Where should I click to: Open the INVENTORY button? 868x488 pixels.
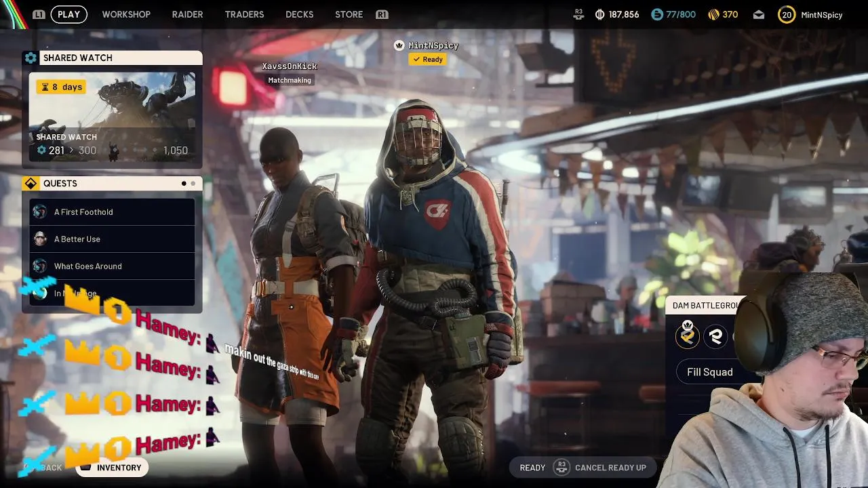coord(112,468)
